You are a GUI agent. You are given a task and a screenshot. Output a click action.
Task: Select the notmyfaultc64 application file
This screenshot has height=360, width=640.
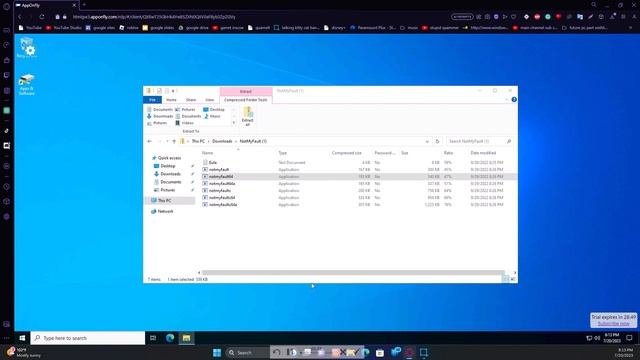pos(222,198)
